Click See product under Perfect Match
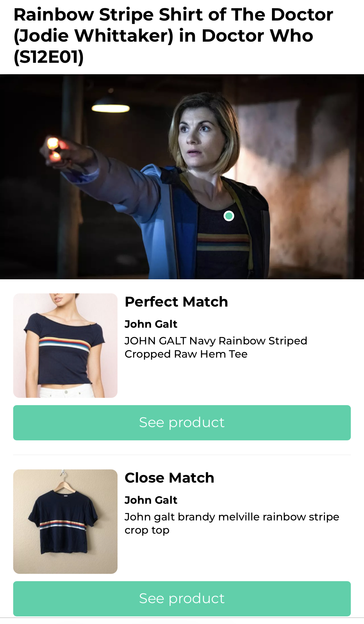364x624 pixels. click(x=182, y=422)
